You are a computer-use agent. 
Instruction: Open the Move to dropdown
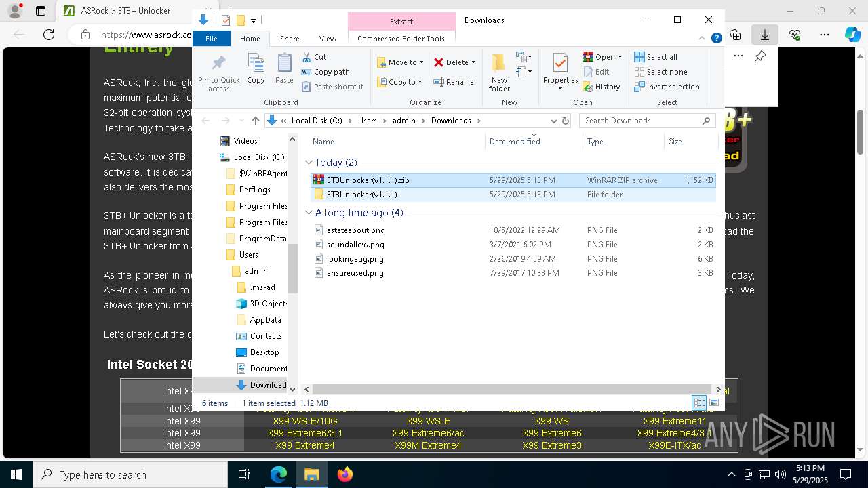[x=400, y=62]
